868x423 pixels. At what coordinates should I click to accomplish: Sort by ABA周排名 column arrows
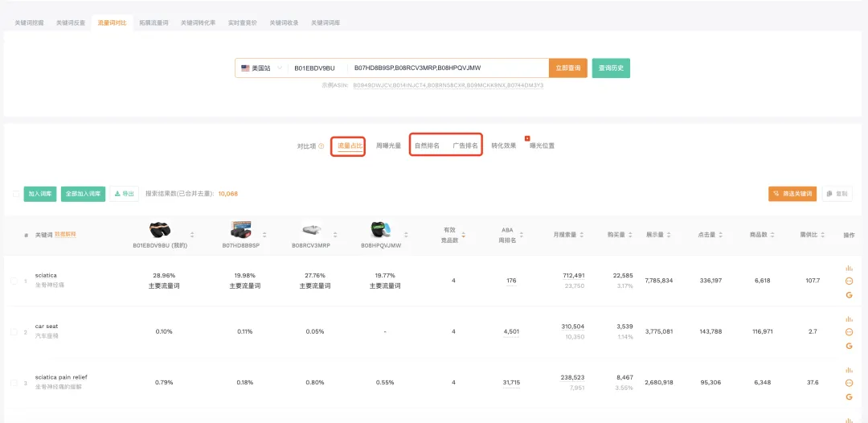(x=522, y=235)
